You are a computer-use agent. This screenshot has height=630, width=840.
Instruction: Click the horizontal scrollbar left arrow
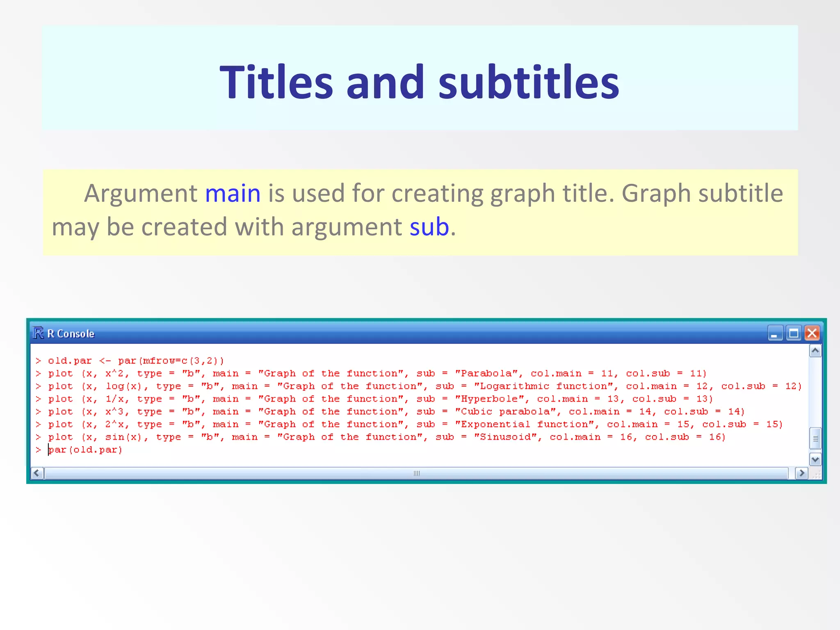tap(37, 473)
